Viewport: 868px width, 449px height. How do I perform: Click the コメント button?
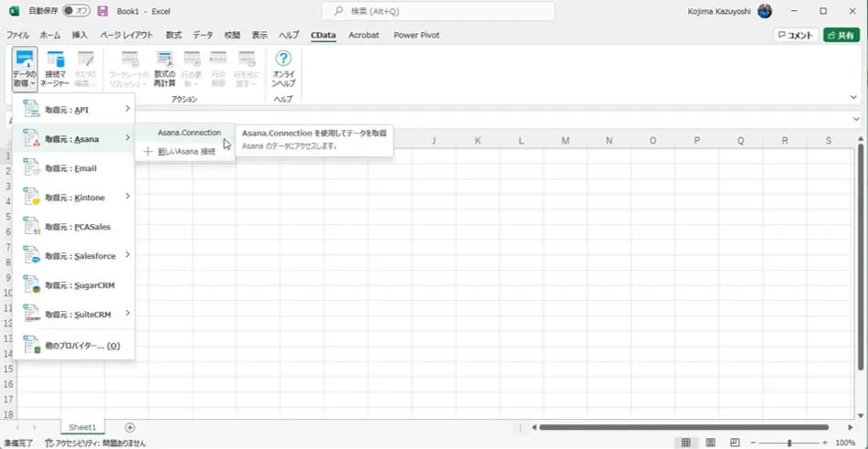pos(796,35)
